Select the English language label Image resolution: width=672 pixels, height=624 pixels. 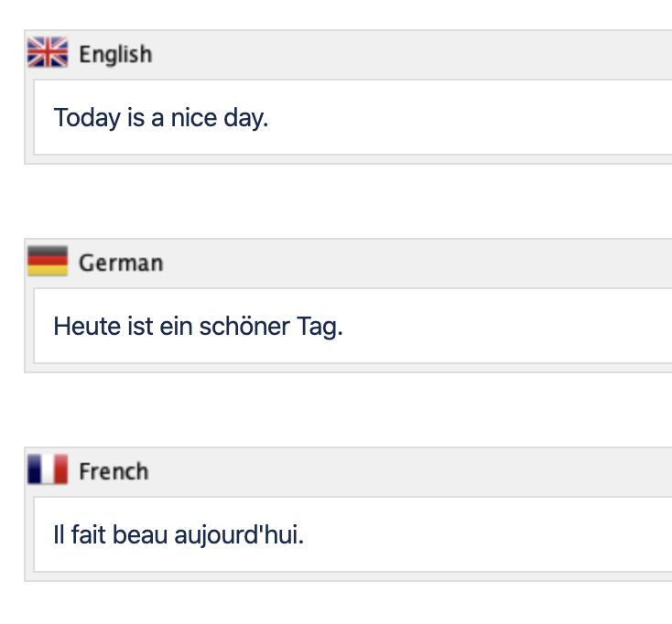coord(115,54)
